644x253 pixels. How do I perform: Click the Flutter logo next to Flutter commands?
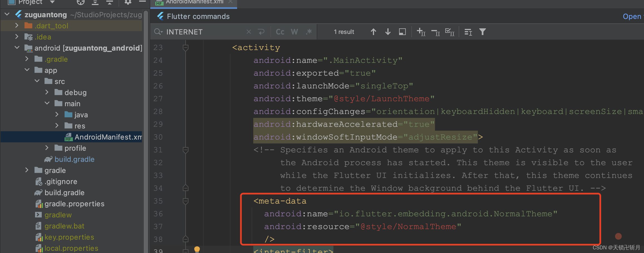click(x=160, y=16)
